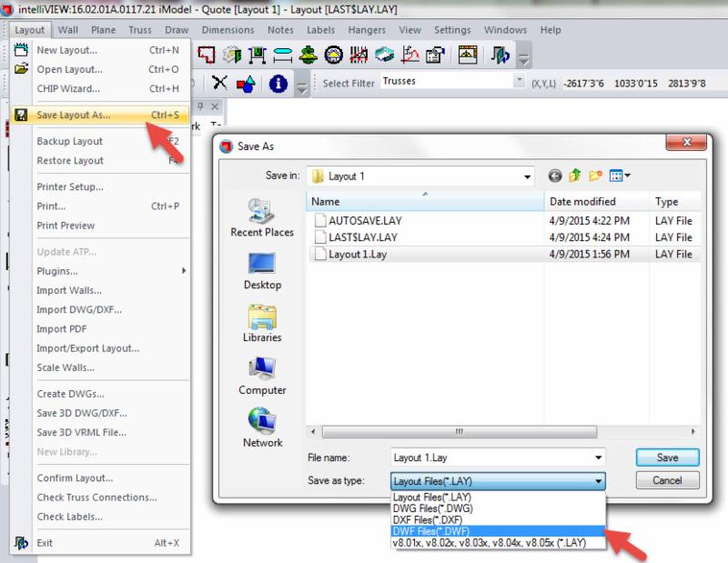Click the red curve graph toolbar icon
Screen dimensions: 728x563
click(x=410, y=55)
